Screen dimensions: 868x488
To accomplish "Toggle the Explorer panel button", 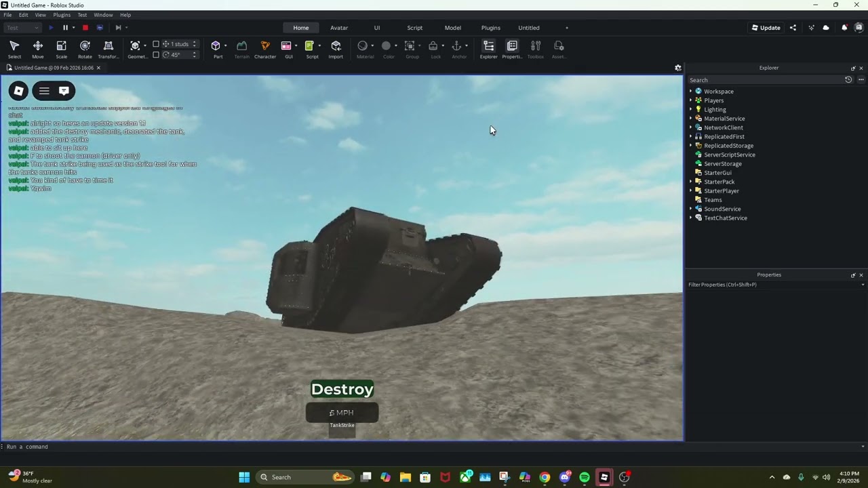I will click(x=488, y=49).
